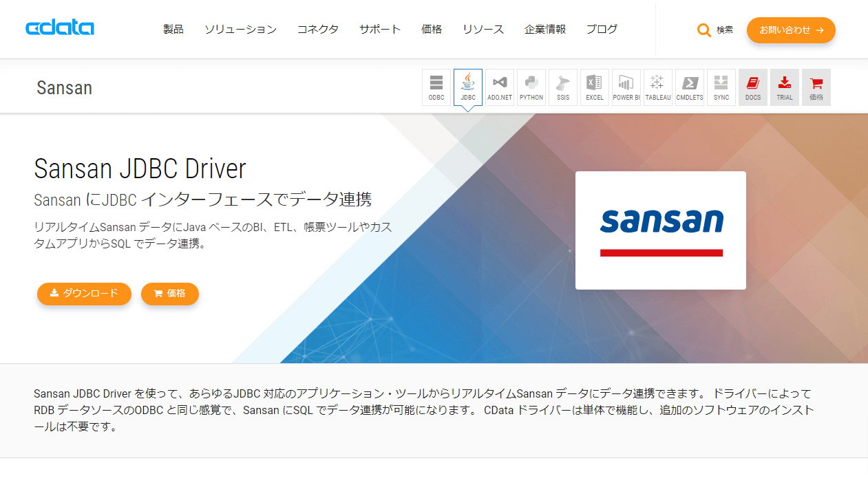Open the コネクタ menu
868x487 pixels.
(x=318, y=29)
